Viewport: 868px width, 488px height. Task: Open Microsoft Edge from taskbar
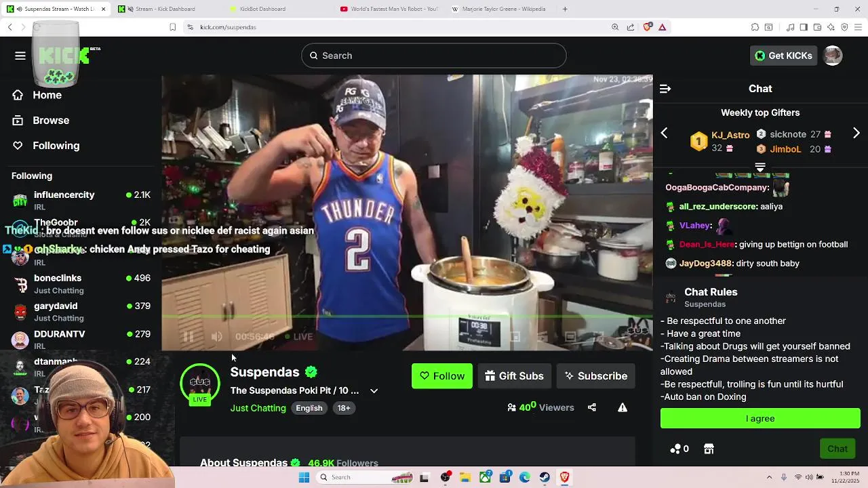[x=525, y=477]
